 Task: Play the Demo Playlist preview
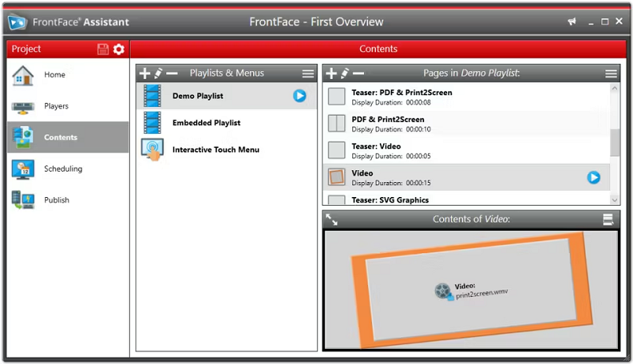point(299,96)
